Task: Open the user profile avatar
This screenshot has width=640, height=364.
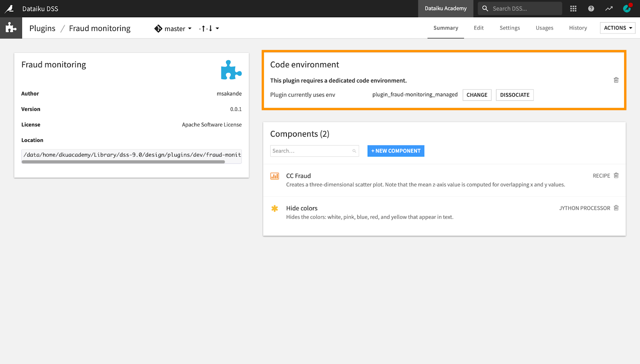Action: click(x=627, y=8)
